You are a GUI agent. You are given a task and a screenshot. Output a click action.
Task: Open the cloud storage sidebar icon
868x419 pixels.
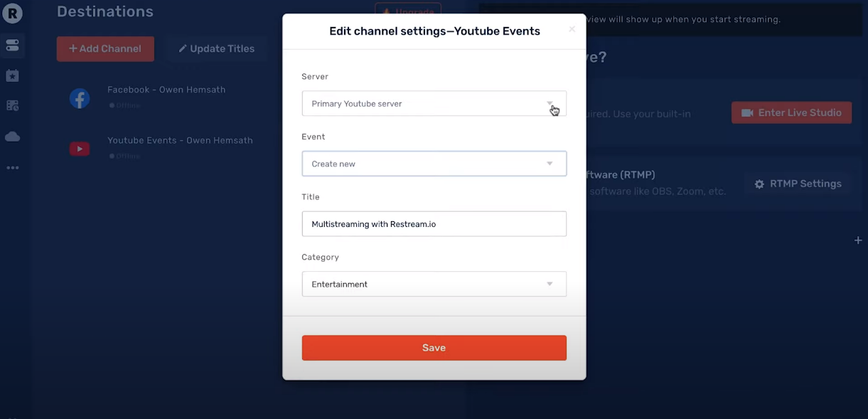point(12,137)
